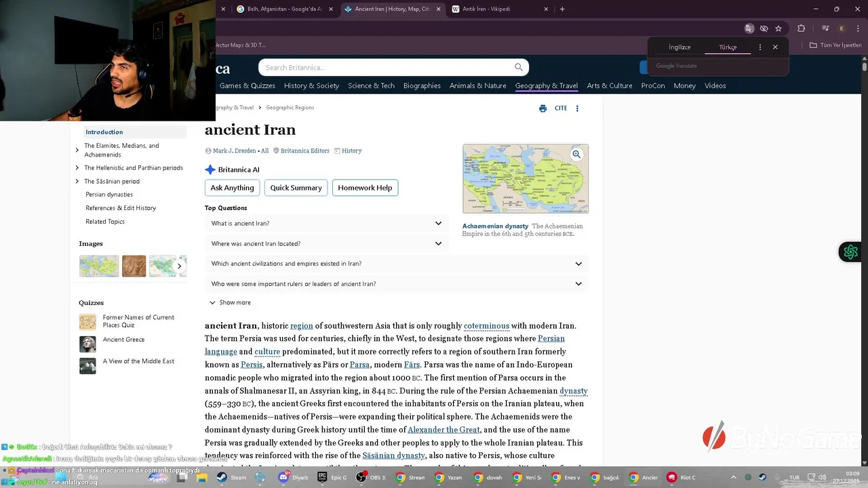Open the Former Names of Current Places Quiz
868x488 pixels.
138,321
